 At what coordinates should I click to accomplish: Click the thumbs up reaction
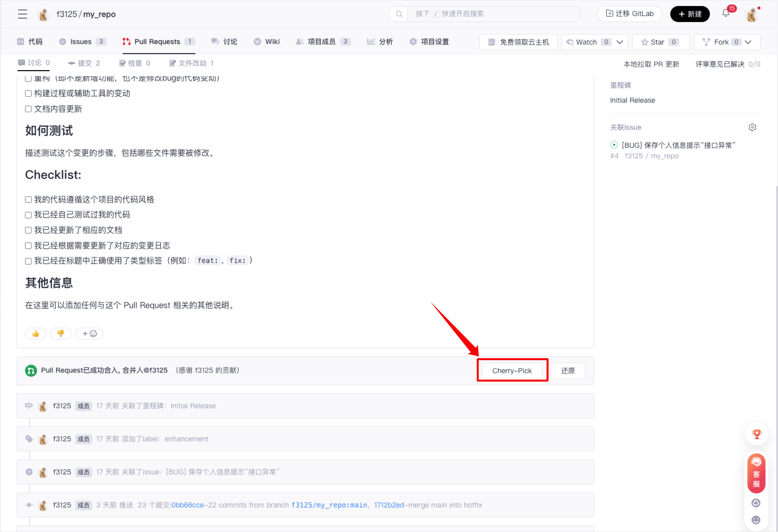pos(36,334)
